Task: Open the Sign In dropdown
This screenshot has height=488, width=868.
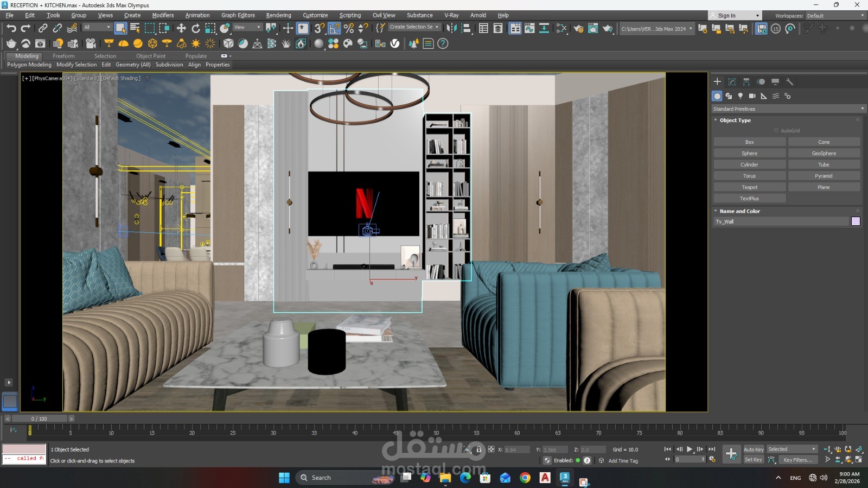Action: (735, 16)
